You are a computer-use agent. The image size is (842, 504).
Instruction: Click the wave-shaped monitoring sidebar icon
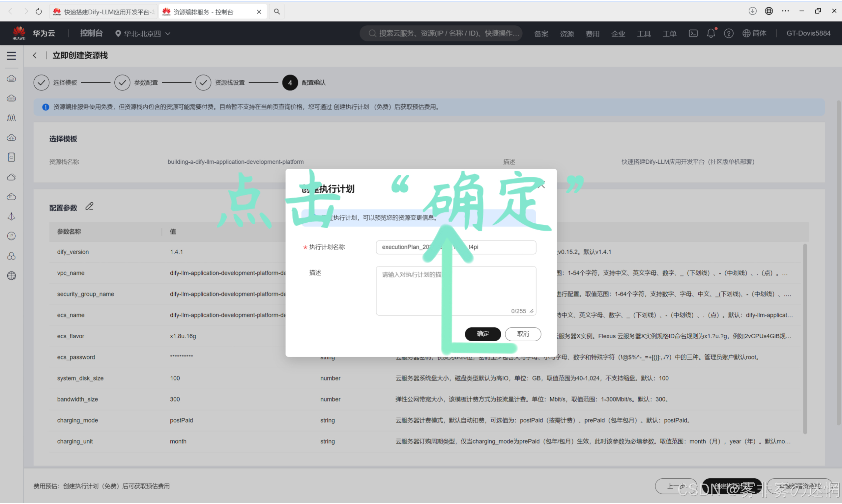pos(11,118)
